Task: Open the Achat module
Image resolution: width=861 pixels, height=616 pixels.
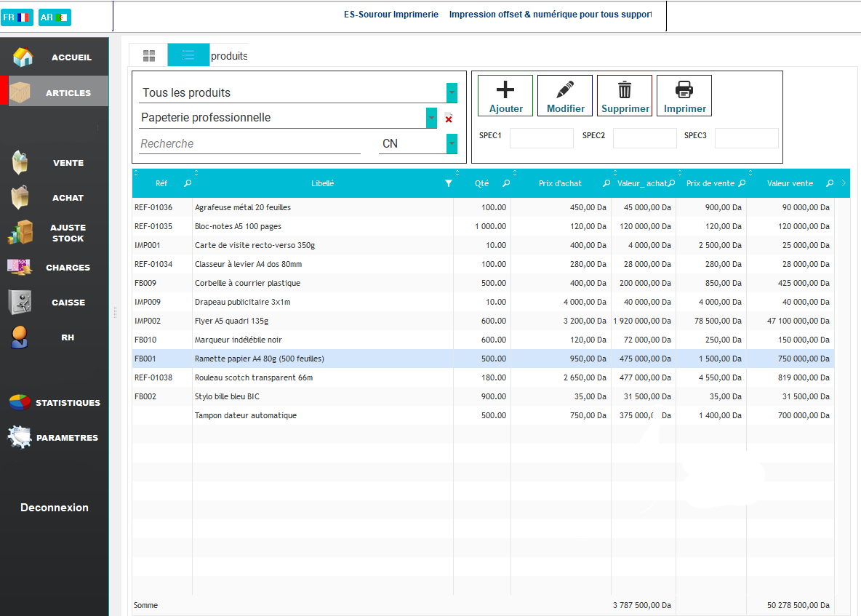Action: (68, 197)
